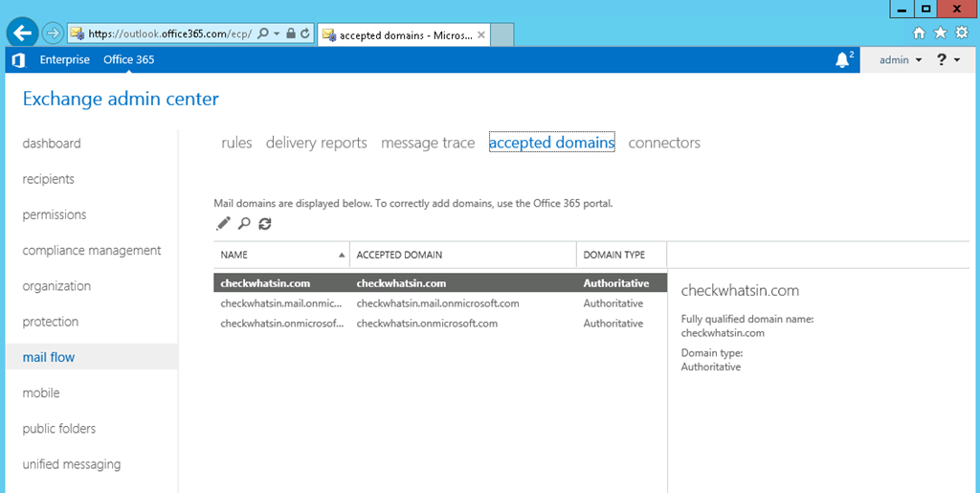This screenshot has width=980, height=493.
Task: Open compliance management section
Action: 92,250
